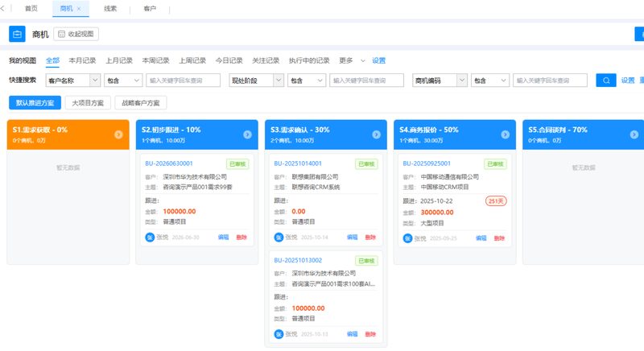Select the 关注记录 view filter

(266, 60)
